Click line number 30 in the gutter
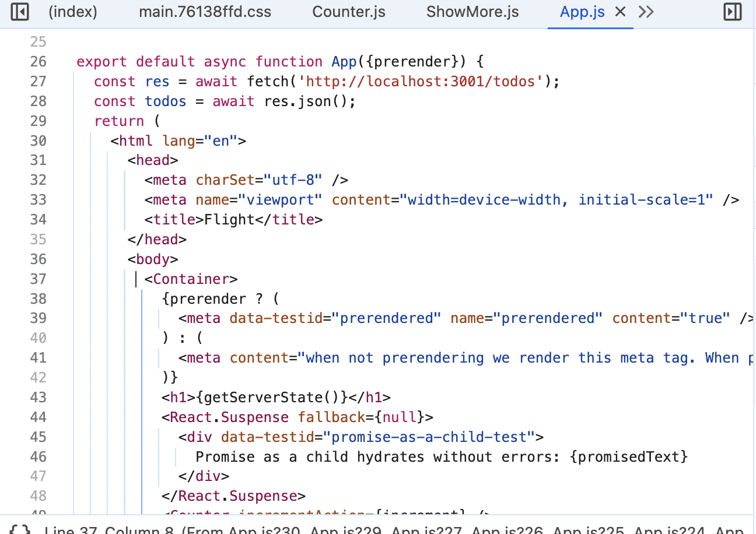 click(x=38, y=140)
